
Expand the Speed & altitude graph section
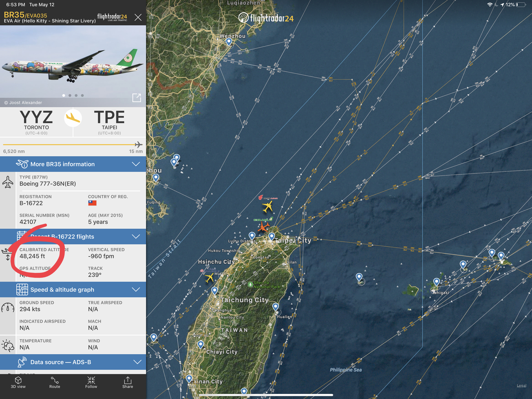[x=73, y=290]
